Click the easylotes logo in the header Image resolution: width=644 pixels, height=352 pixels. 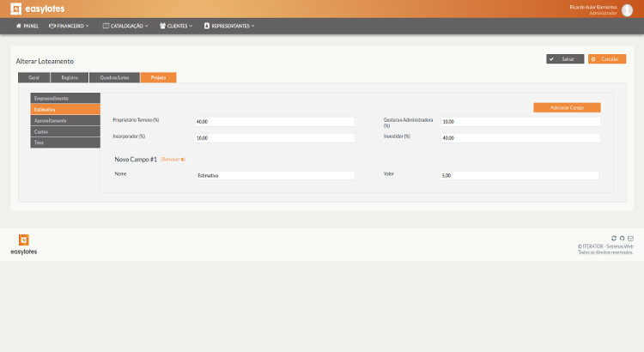click(38, 9)
